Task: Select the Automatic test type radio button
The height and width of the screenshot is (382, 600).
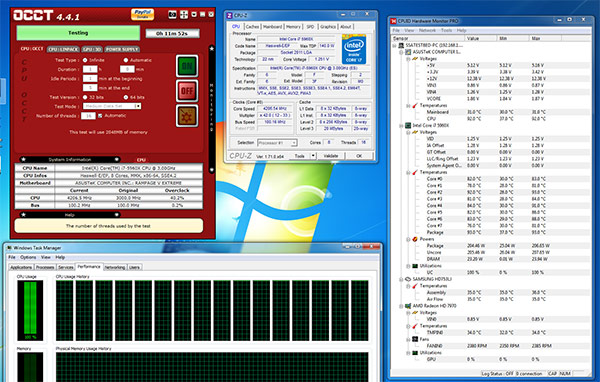Action: pyautogui.click(x=126, y=60)
